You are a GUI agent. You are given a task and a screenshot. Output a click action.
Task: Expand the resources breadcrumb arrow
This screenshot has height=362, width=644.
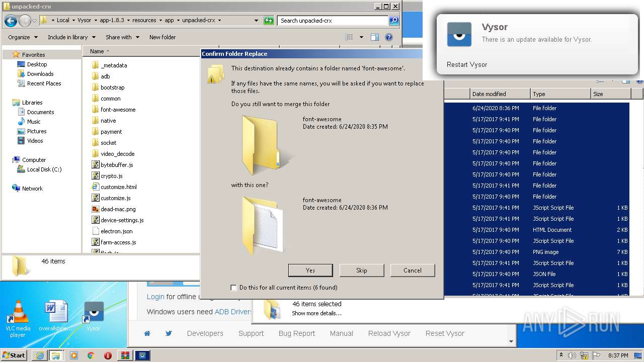[x=160, y=21]
